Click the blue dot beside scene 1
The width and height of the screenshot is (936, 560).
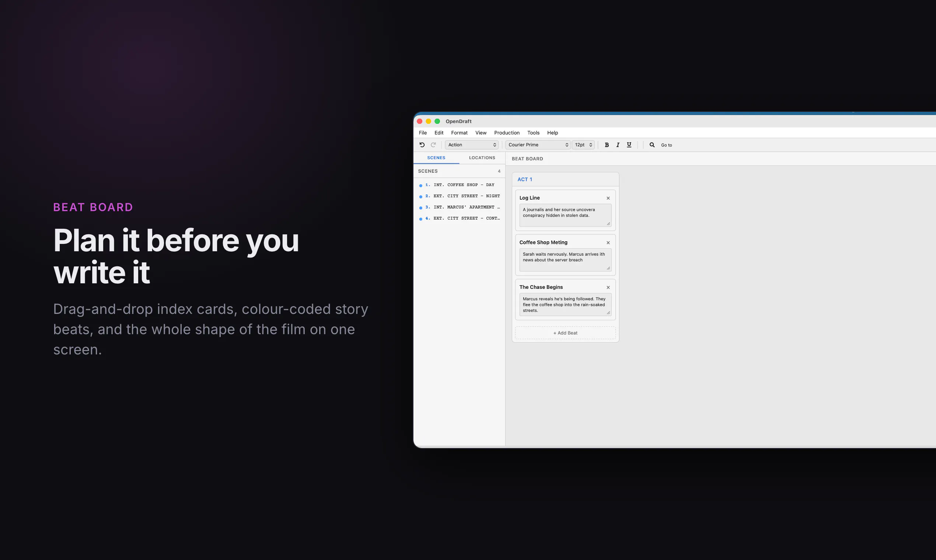420,186
